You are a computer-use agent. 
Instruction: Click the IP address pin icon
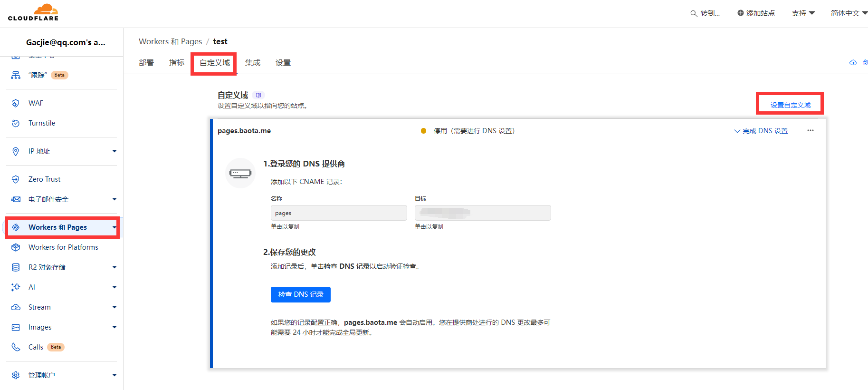16,151
